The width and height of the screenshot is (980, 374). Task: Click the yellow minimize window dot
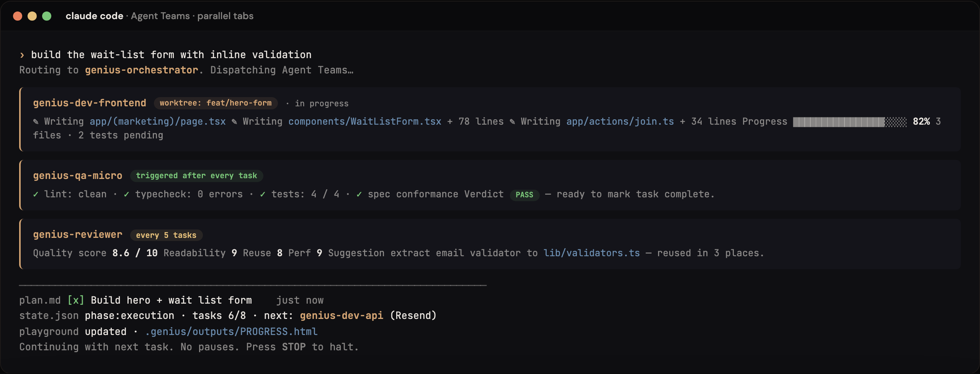(32, 16)
